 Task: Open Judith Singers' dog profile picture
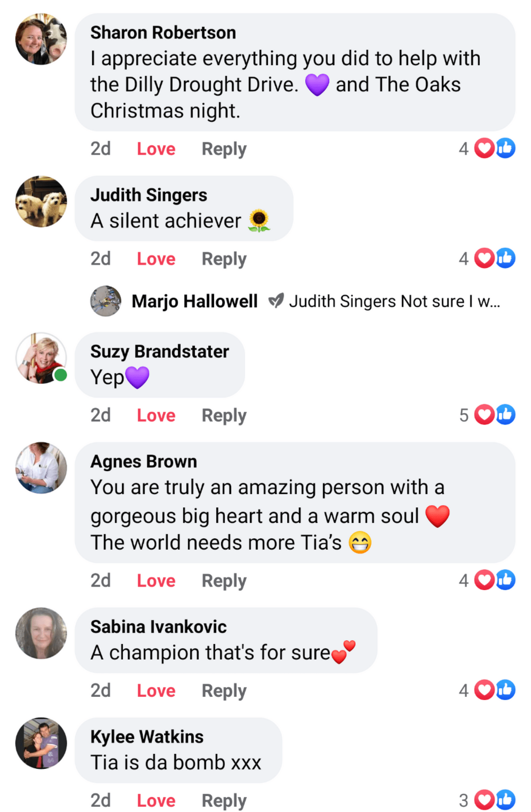click(41, 201)
